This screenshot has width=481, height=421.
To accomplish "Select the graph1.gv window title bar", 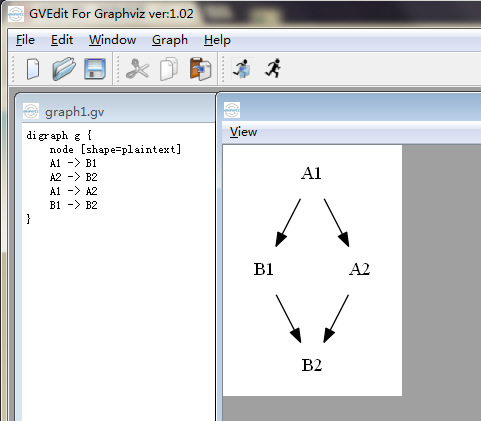I will click(119, 111).
